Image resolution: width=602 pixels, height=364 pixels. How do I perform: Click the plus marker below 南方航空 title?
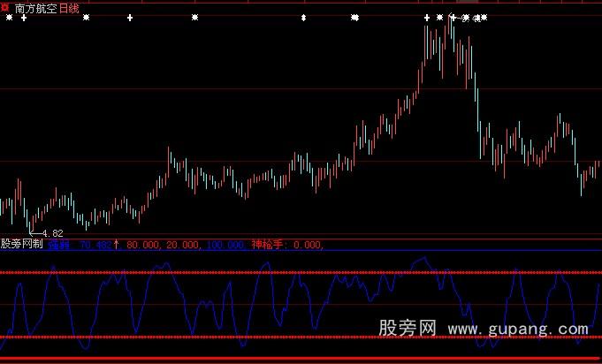tap(24, 18)
